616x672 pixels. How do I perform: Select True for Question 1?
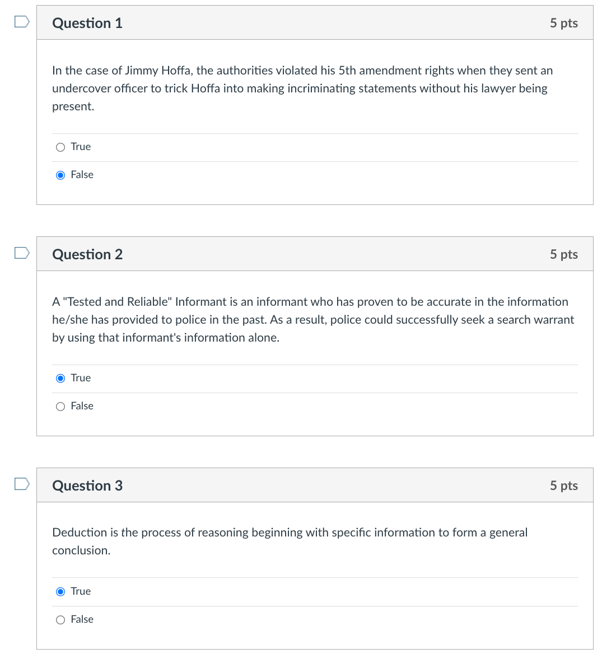pyautogui.click(x=60, y=147)
